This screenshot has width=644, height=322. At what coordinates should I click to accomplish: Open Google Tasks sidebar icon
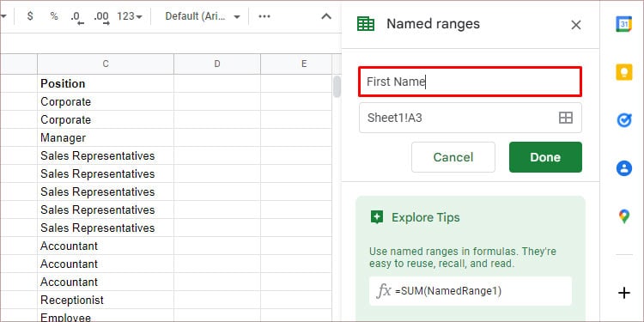[x=624, y=120]
